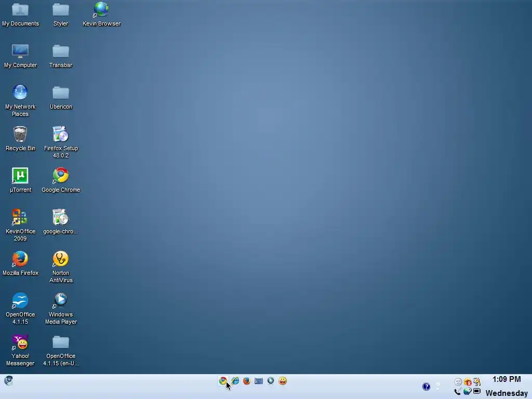Screen dimensions: 532x399
Task: Open the My Documents folder icon
Action: pos(20,14)
